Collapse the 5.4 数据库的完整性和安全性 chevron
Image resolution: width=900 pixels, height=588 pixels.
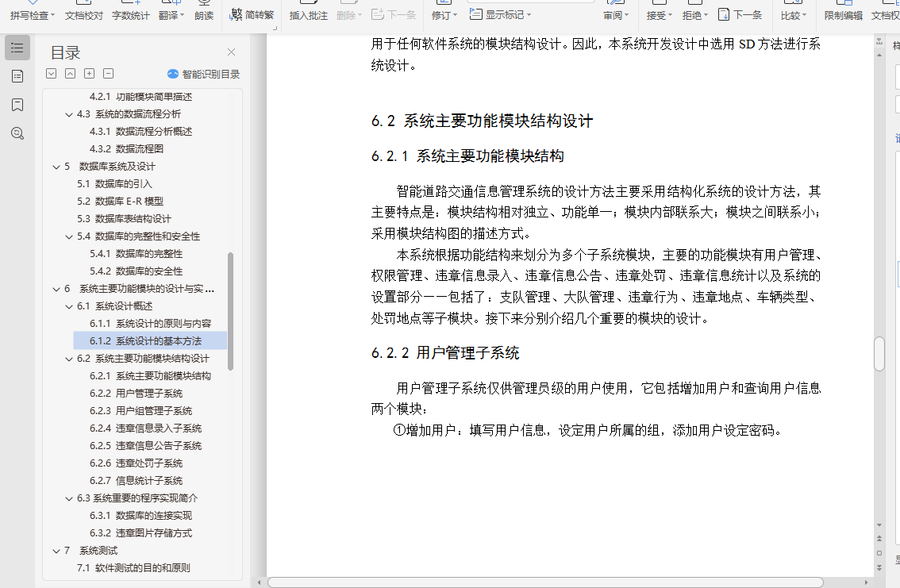pyautogui.click(x=69, y=237)
